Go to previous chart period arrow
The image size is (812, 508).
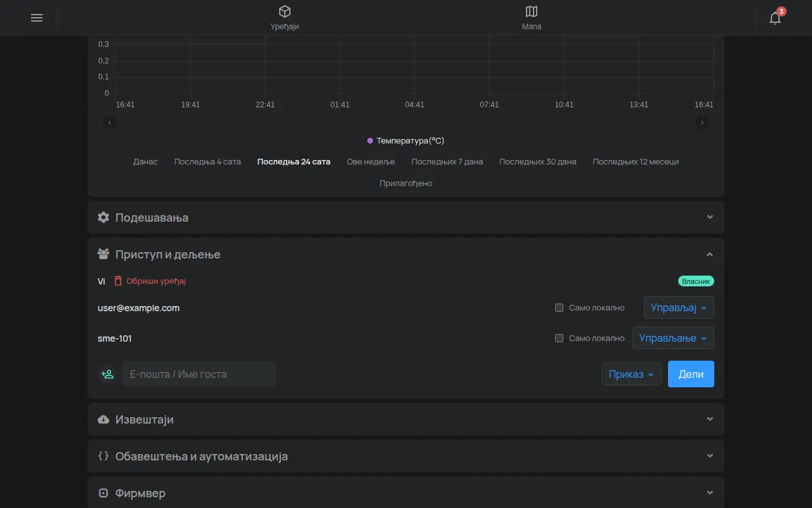tap(110, 123)
